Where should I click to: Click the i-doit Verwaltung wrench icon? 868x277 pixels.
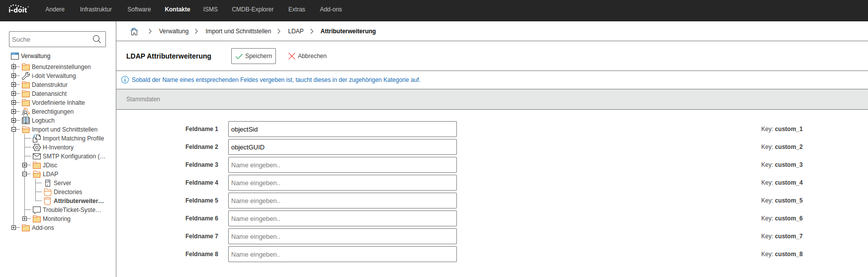tap(26, 76)
